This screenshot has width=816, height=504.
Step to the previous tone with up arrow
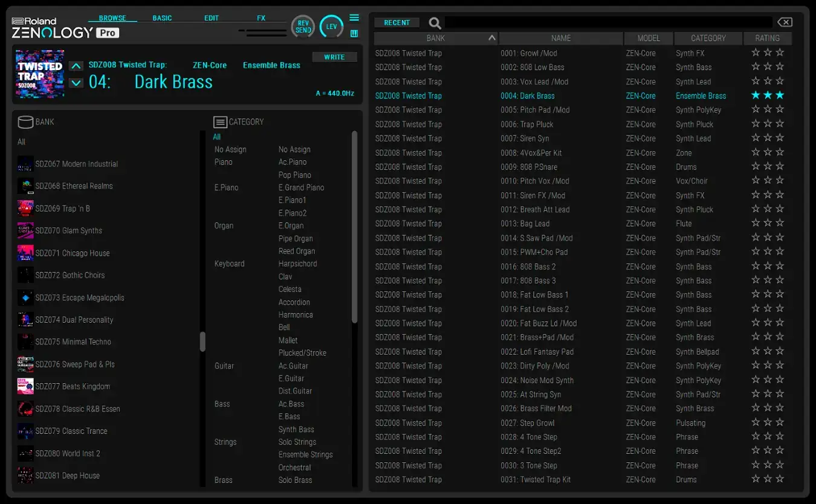(76, 66)
